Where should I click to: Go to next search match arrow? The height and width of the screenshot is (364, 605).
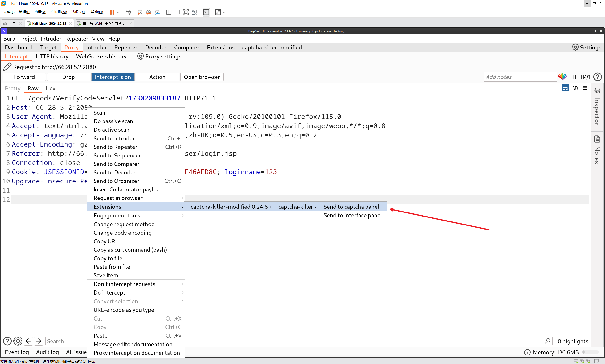[x=39, y=341]
